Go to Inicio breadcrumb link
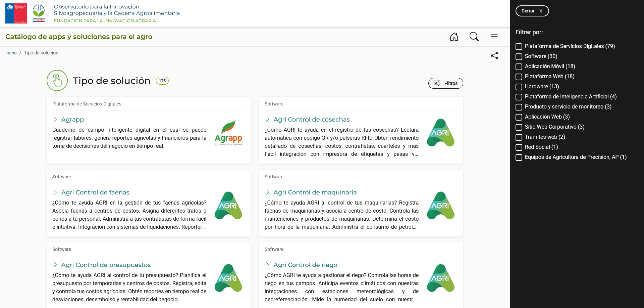Image resolution: width=644 pixels, height=308 pixels. point(11,53)
